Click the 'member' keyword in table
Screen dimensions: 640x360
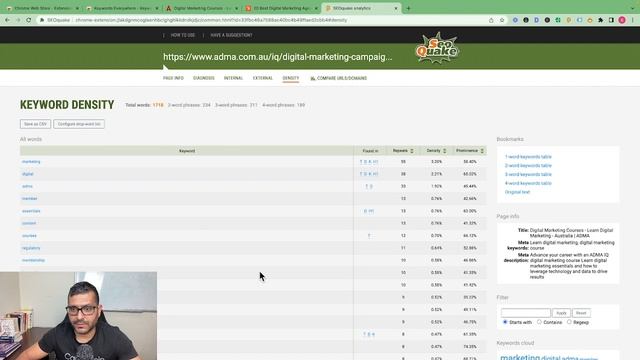[x=29, y=198]
